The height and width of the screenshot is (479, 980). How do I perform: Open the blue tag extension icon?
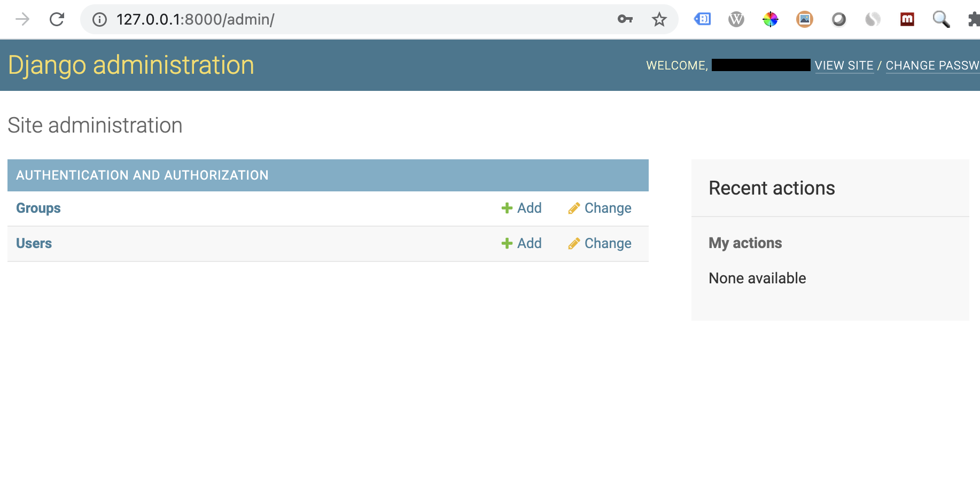point(702,19)
